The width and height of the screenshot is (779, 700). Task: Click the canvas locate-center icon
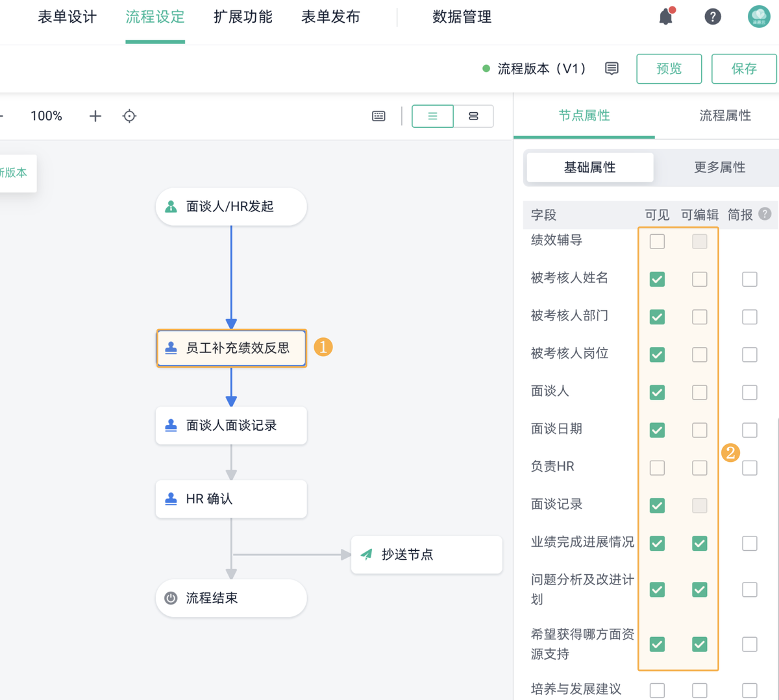point(130,116)
